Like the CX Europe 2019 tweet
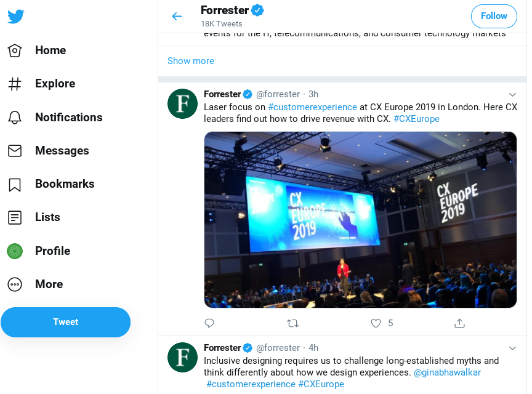 pyautogui.click(x=376, y=323)
